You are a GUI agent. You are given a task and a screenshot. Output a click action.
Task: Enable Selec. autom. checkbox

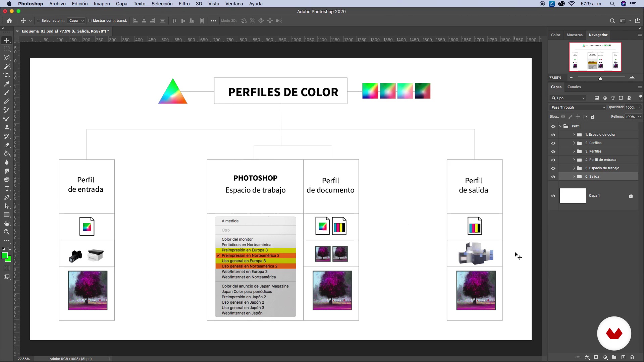(x=39, y=21)
